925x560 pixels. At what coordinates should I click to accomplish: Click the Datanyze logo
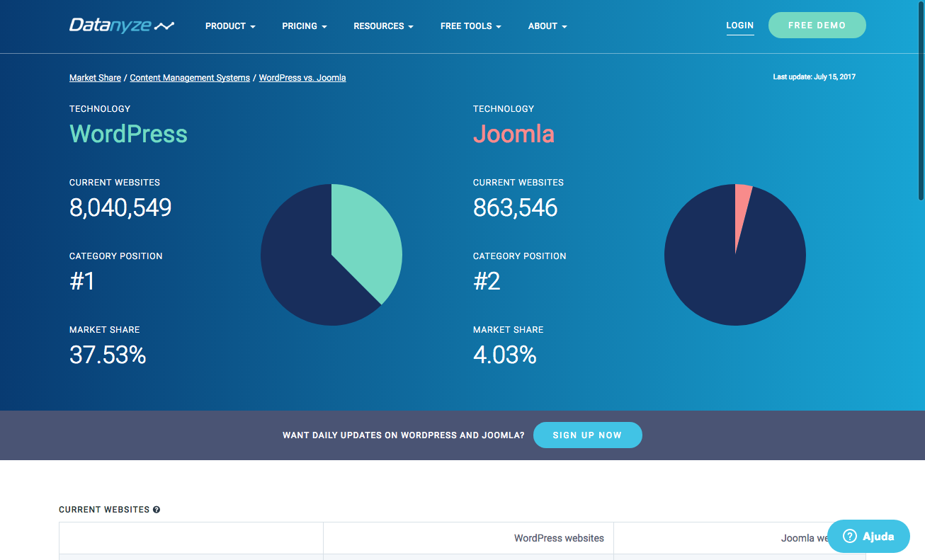[x=121, y=25]
